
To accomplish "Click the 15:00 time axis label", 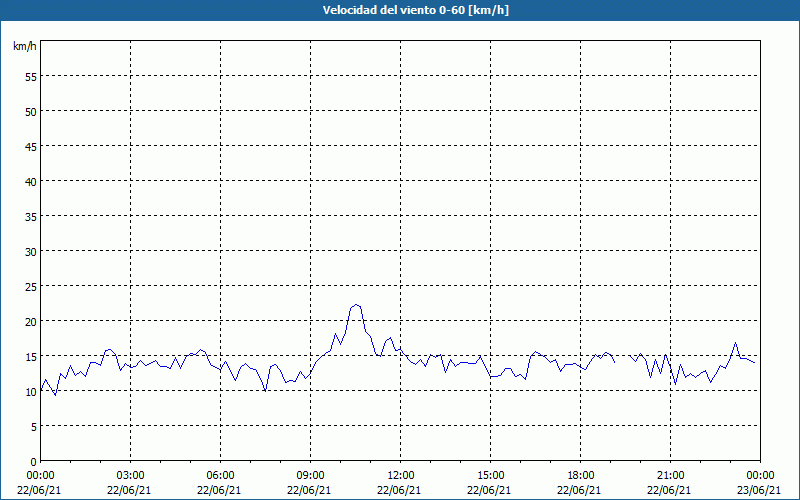I will (490, 476).
